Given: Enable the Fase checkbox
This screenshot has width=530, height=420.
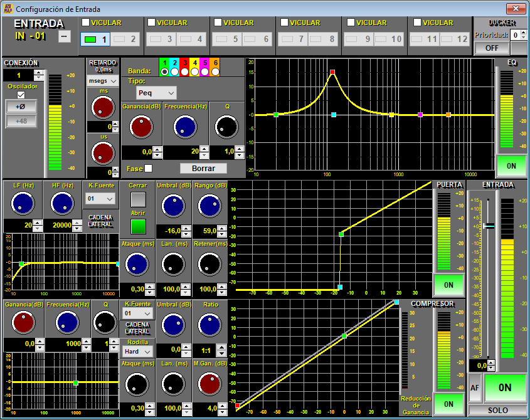Looking at the screenshot, I should click(x=148, y=169).
